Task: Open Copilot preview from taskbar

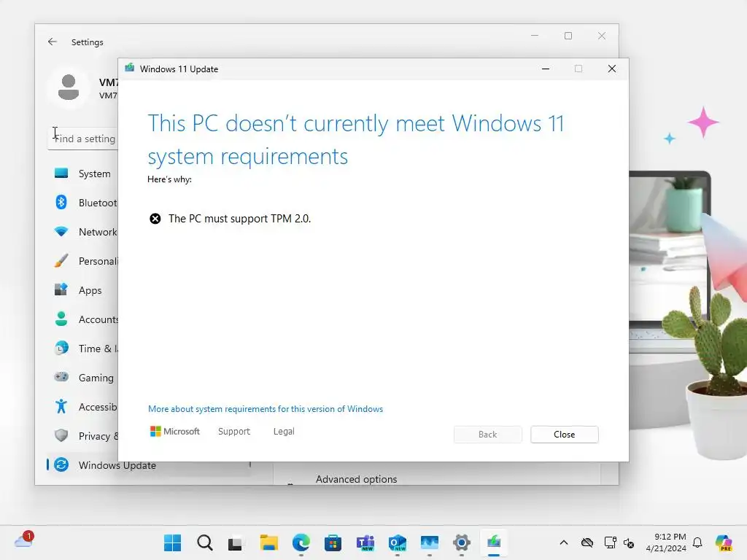Action: [x=724, y=542]
